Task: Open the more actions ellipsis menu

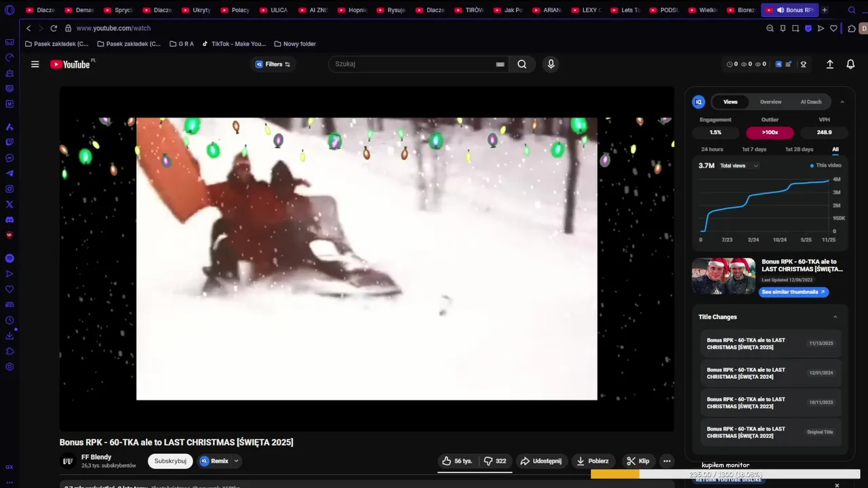Action: tap(667, 461)
